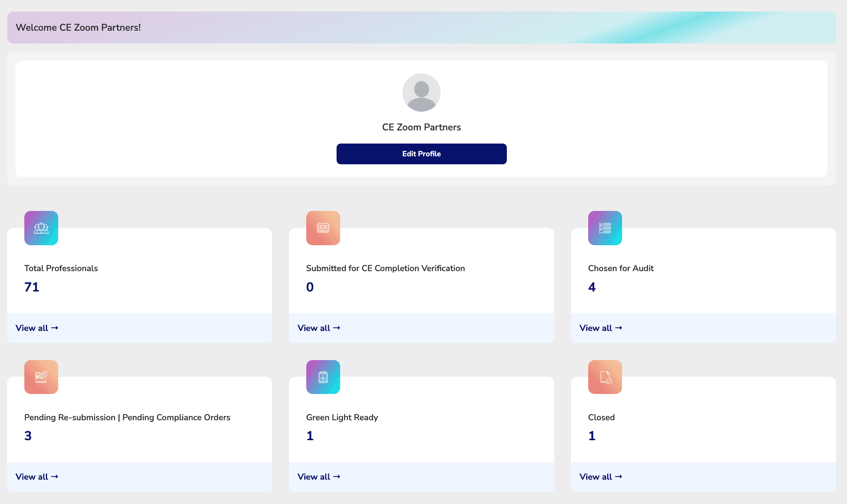The width and height of the screenshot is (847, 504).
Task: Click the Green Light Ready card title
Action: [x=342, y=417]
